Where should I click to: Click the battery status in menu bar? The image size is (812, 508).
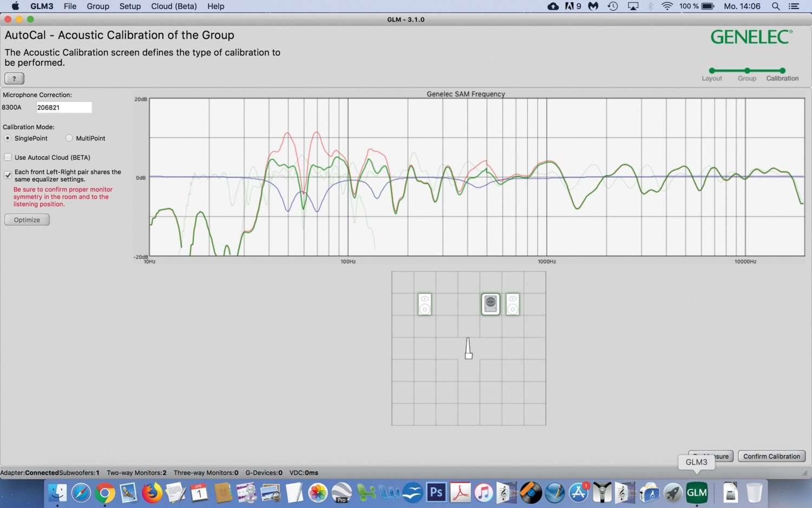coord(697,6)
